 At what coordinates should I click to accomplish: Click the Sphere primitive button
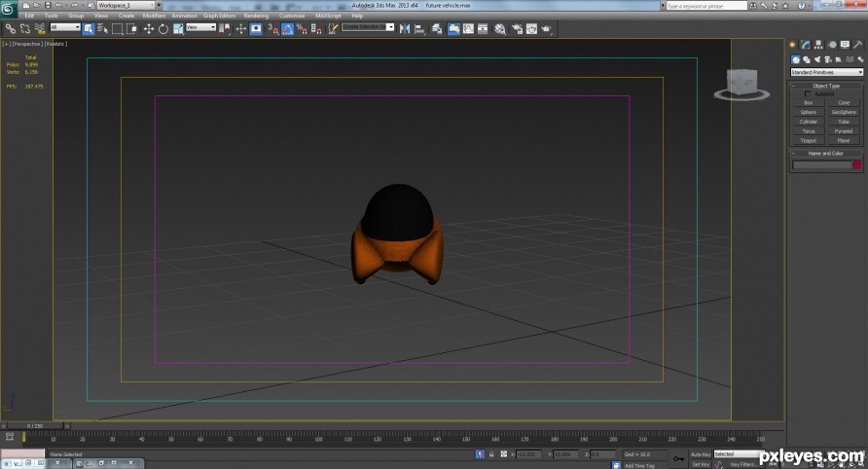click(x=809, y=112)
